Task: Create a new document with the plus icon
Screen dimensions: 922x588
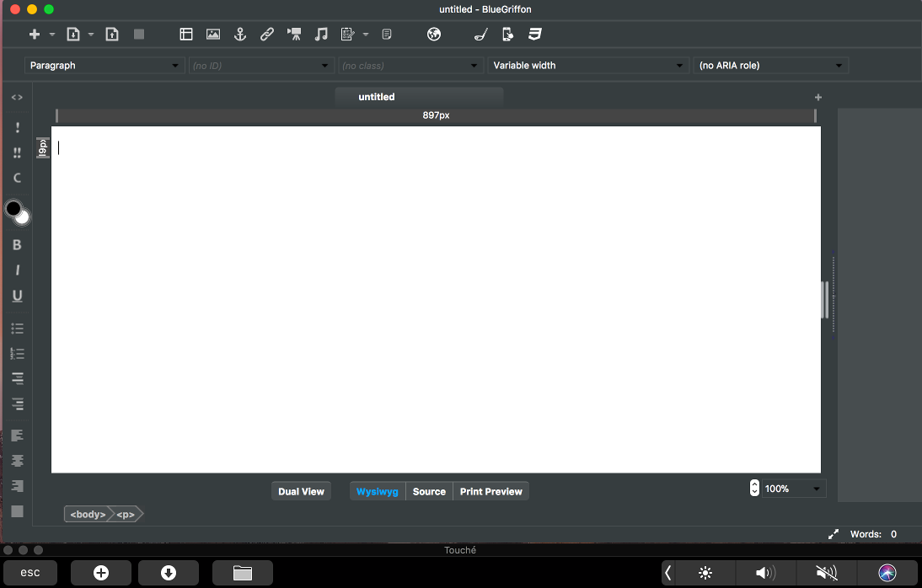Action: [x=35, y=34]
